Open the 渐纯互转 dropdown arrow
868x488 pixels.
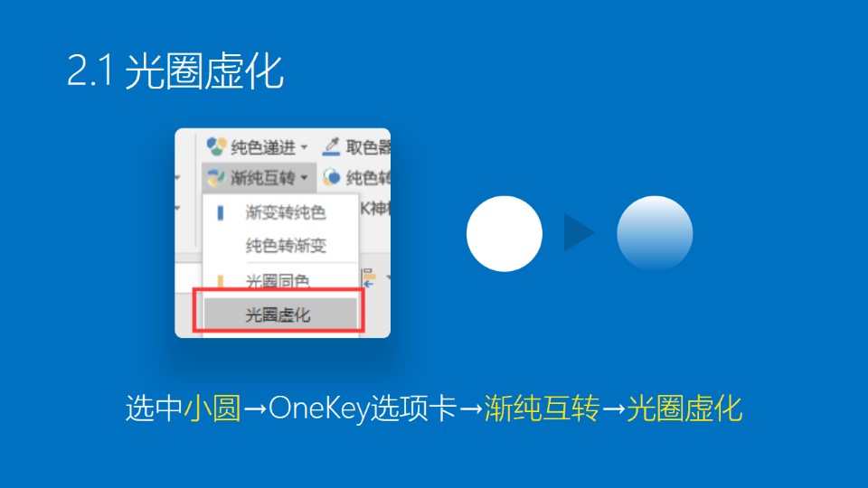tap(304, 178)
